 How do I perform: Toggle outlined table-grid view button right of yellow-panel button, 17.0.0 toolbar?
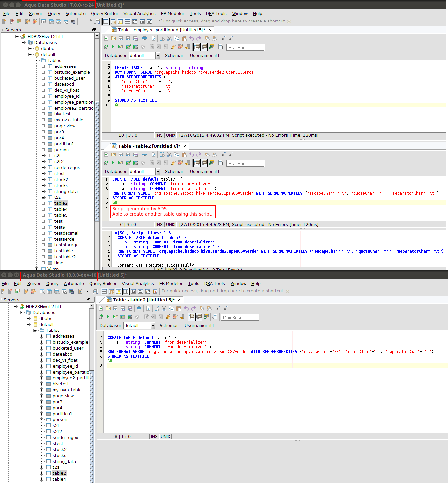(x=127, y=22)
